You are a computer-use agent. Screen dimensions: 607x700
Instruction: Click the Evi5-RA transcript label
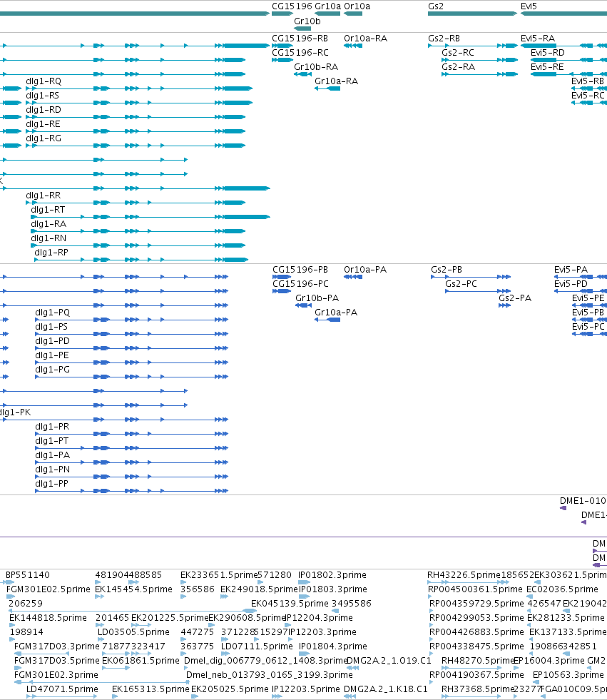click(538, 39)
